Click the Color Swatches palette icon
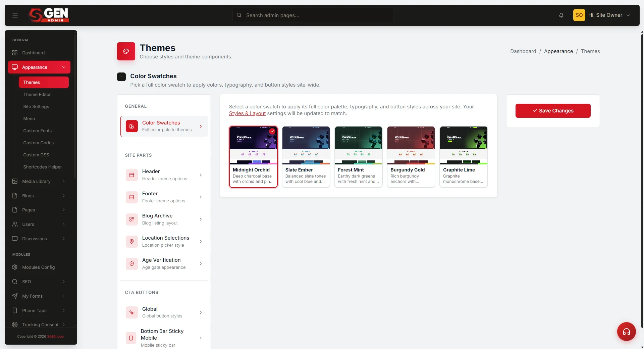Image resolution: width=644 pixels, height=349 pixels. click(131, 127)
